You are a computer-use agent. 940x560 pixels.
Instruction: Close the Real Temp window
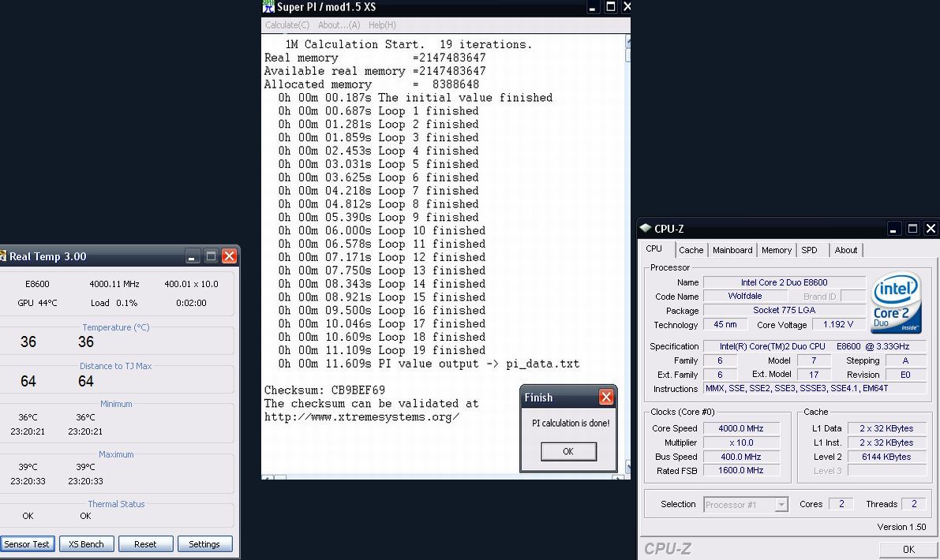click(x=229, y=256)
